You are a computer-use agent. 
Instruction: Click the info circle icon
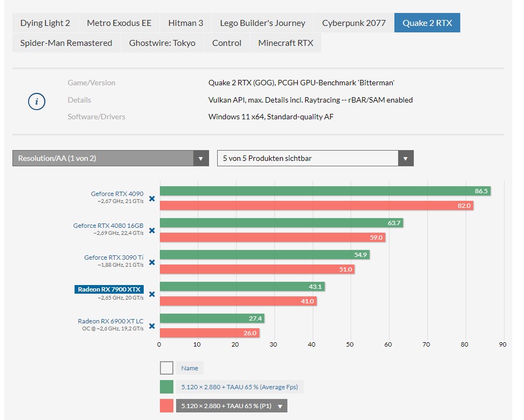click(36, 101)
